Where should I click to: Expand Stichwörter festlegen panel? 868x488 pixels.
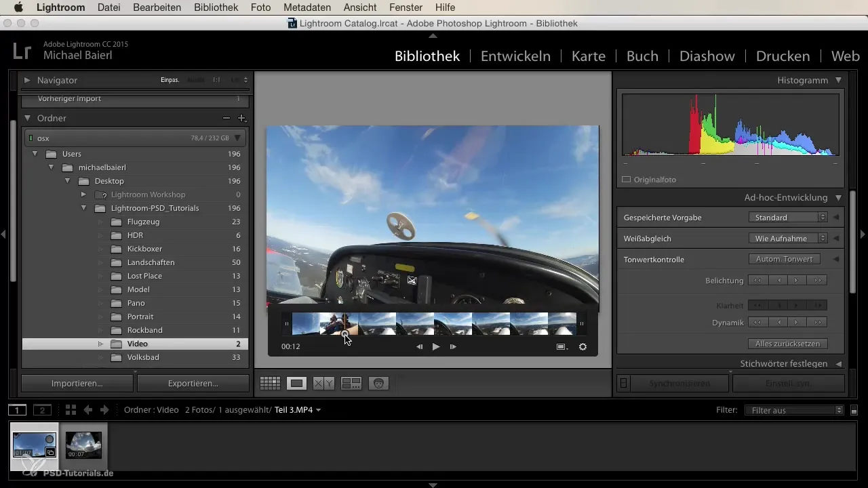[x=839, y=364]
